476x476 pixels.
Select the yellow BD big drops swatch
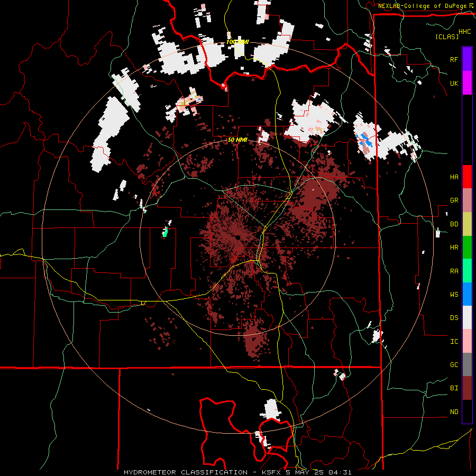click(x=467, y=224)
